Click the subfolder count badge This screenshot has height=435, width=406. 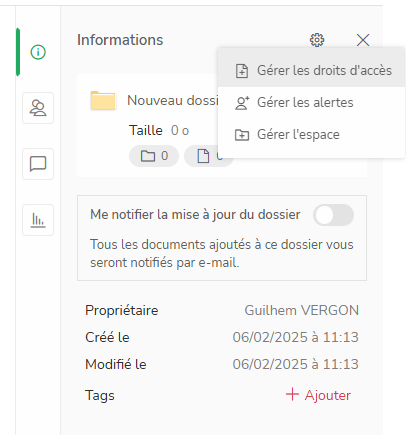(154, 156)
